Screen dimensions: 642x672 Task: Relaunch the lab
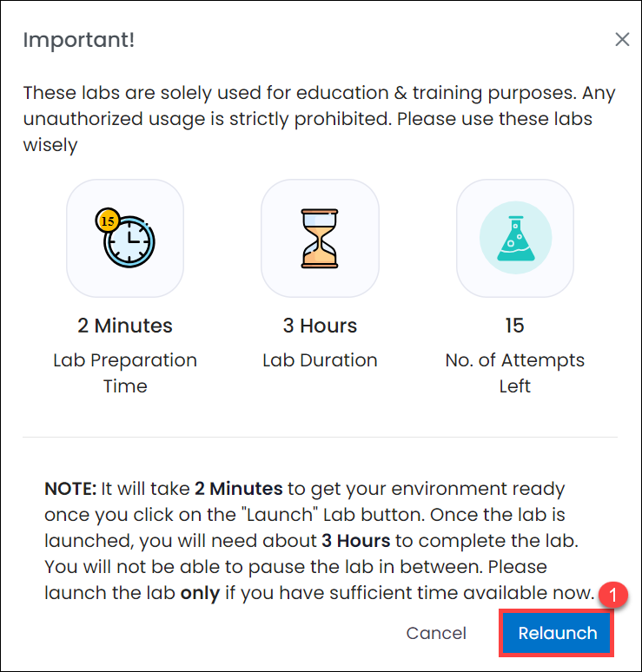tap(557, 633)
